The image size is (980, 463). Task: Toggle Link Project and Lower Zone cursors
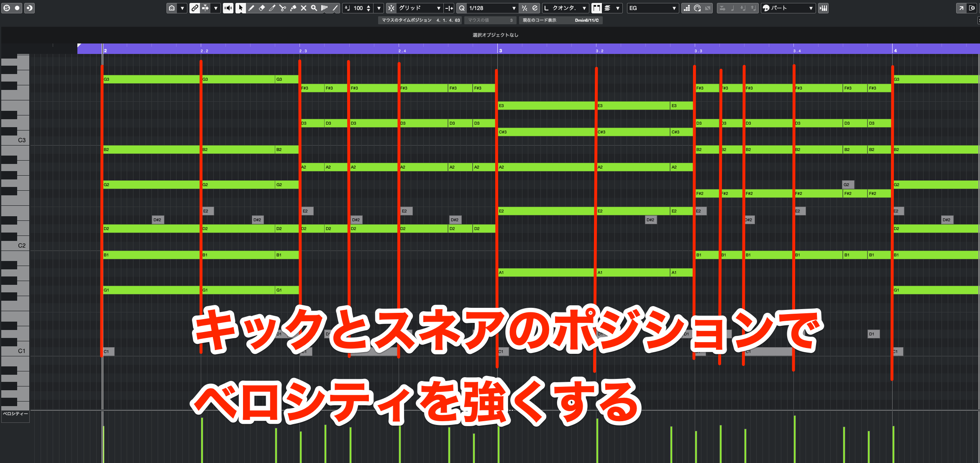point(194,8)
